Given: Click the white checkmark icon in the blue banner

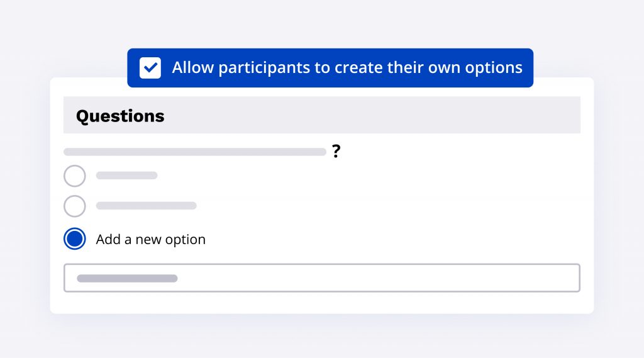Looking at the screenshot, I should (150, 68).
